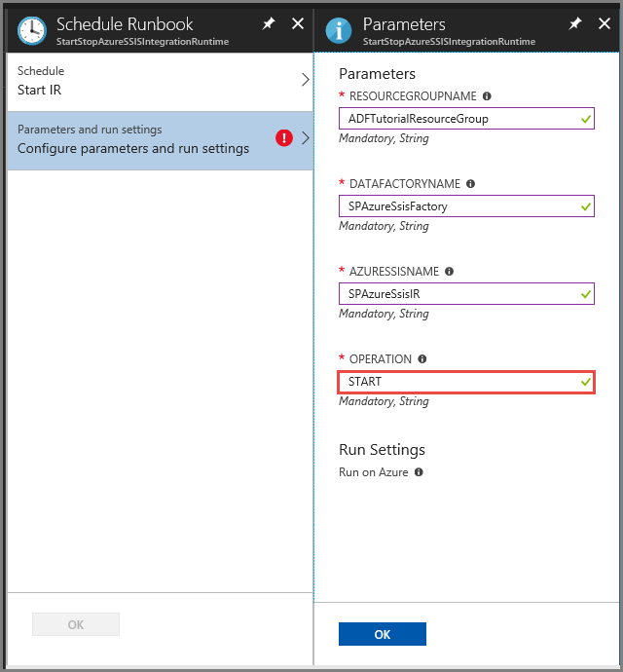
Task: Click info icon beside AZURESSISNAME
Action: (x=449, y=272)
